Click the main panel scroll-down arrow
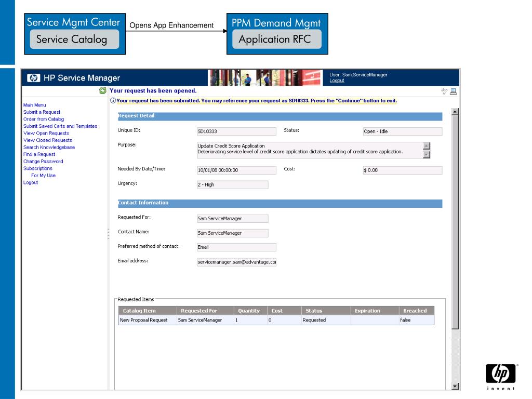 (455, 386)
